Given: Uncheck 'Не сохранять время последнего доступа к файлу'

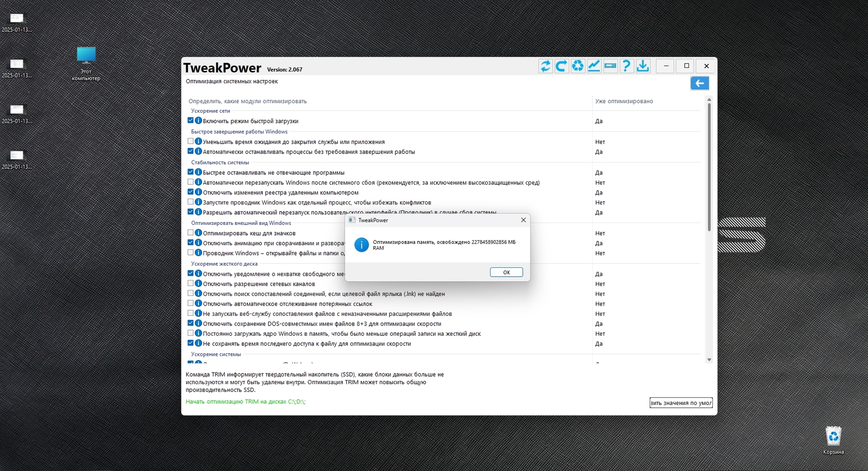Looking at the screenshot, I should click(191, 343).
